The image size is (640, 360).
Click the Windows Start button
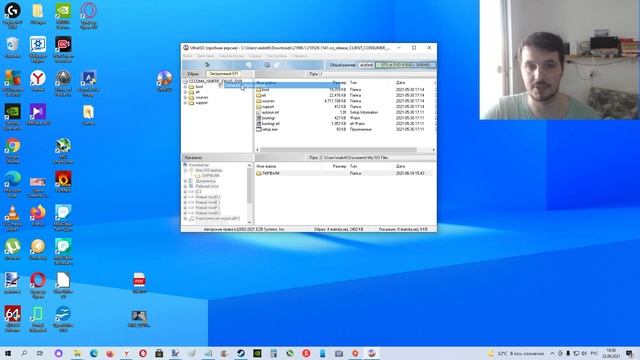click(7, 353)
